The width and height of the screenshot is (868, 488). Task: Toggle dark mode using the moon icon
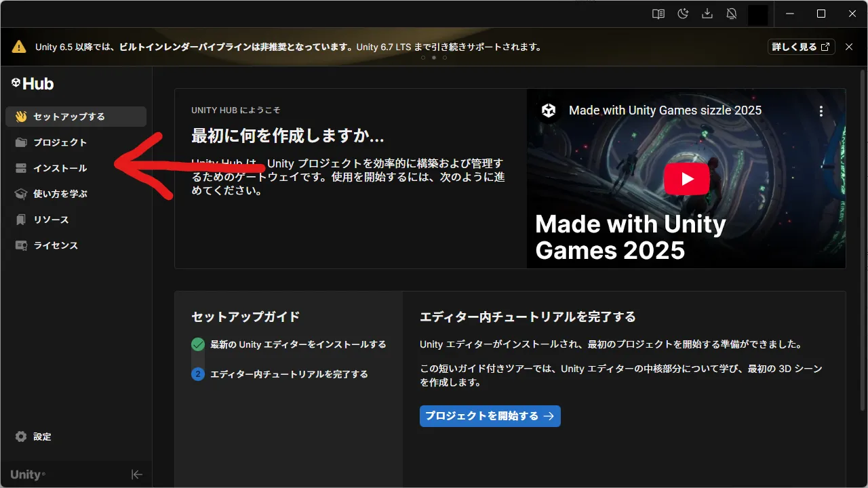point(682,14)
